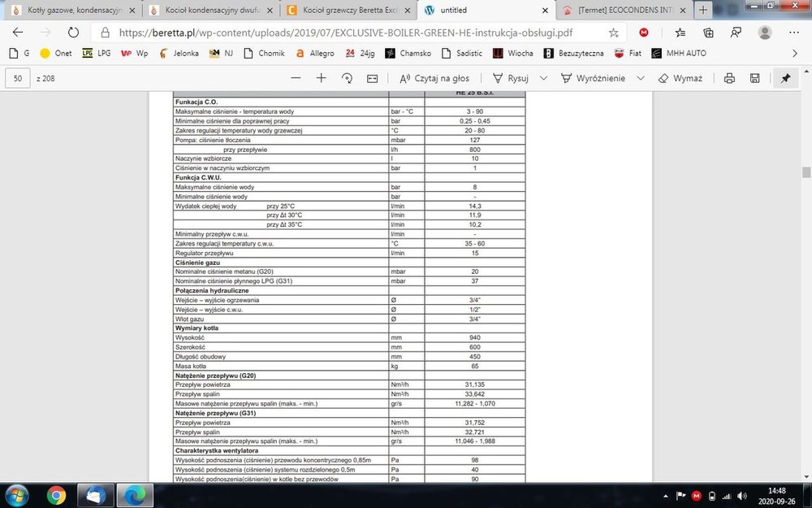The height and width of the screenshot is (508, 812).
Task: Pin the PDF toolbar
Action: (785, 78)
